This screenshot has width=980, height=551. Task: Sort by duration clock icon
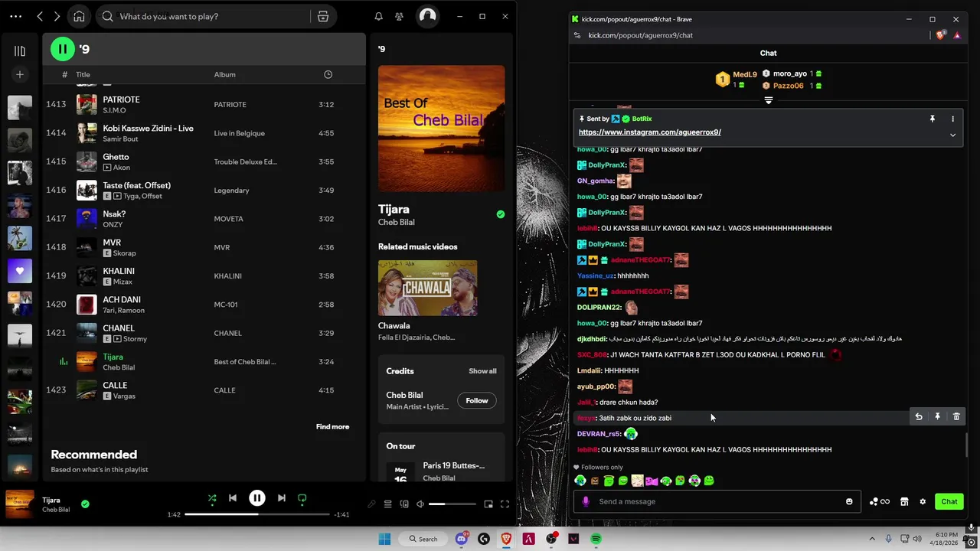328,74
